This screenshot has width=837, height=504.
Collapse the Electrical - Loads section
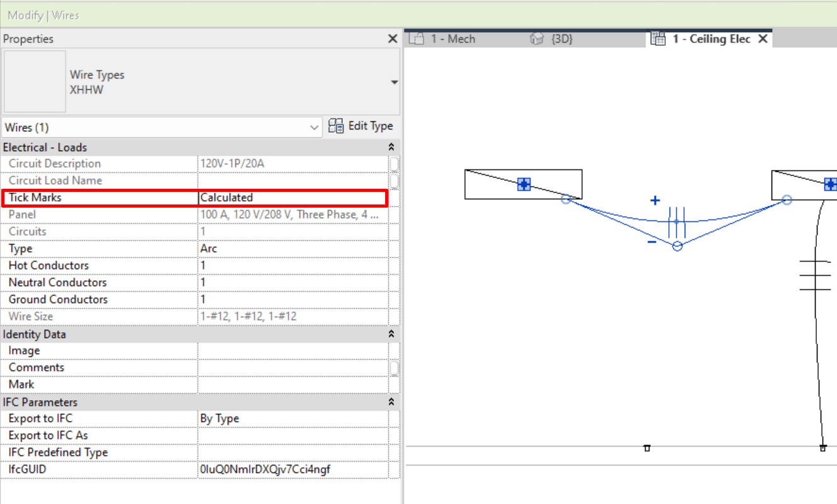392,147
